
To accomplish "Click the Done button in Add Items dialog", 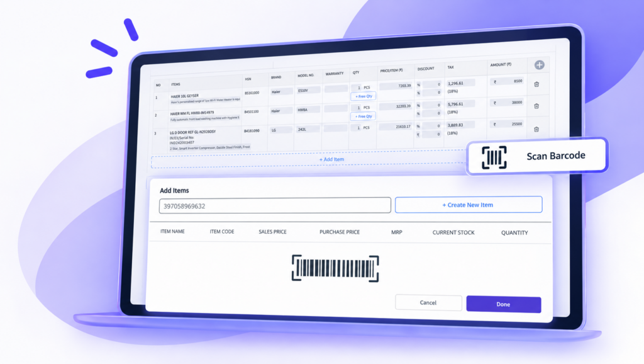I will point(504,304).
